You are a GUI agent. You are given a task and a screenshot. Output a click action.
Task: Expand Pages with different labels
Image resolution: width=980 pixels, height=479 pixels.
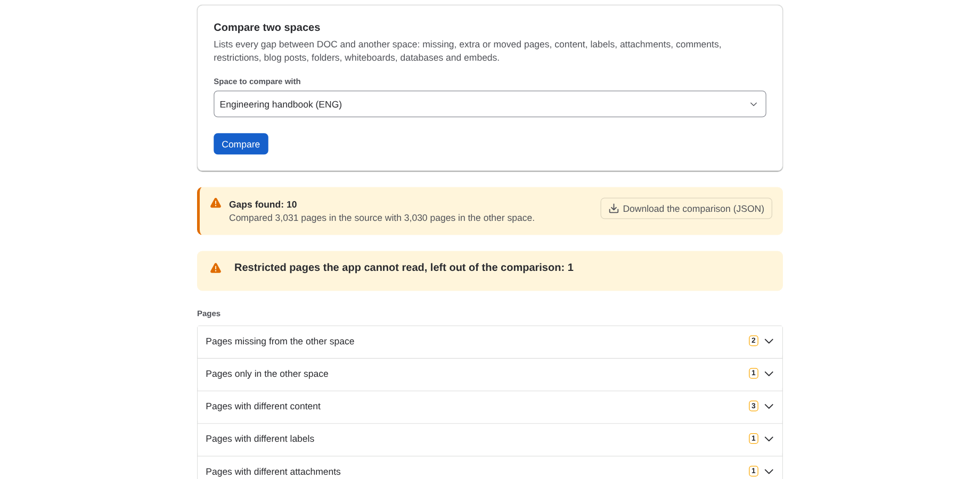click(x=489, y=439)
